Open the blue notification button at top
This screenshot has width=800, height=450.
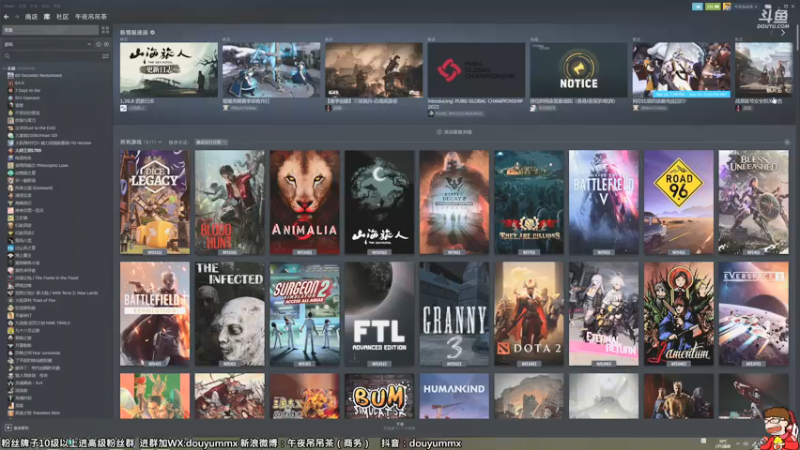[x=697, y=7]
